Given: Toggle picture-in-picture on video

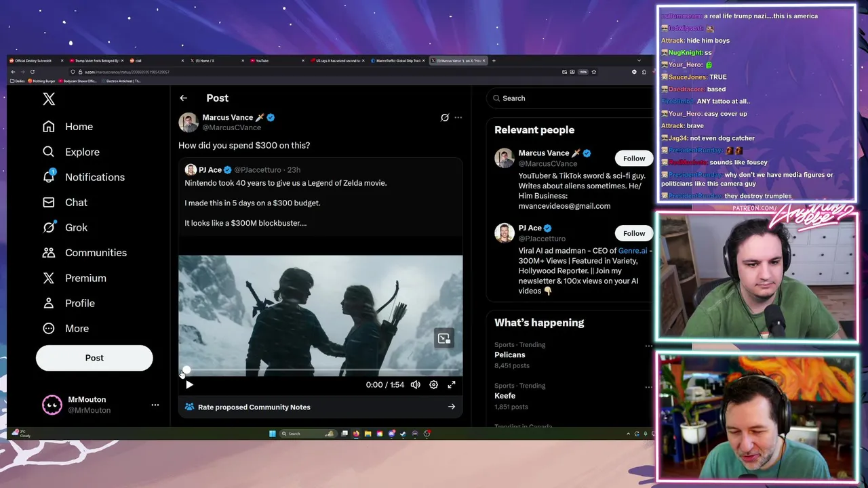Looking at the screenshot, I should point(443,338).
